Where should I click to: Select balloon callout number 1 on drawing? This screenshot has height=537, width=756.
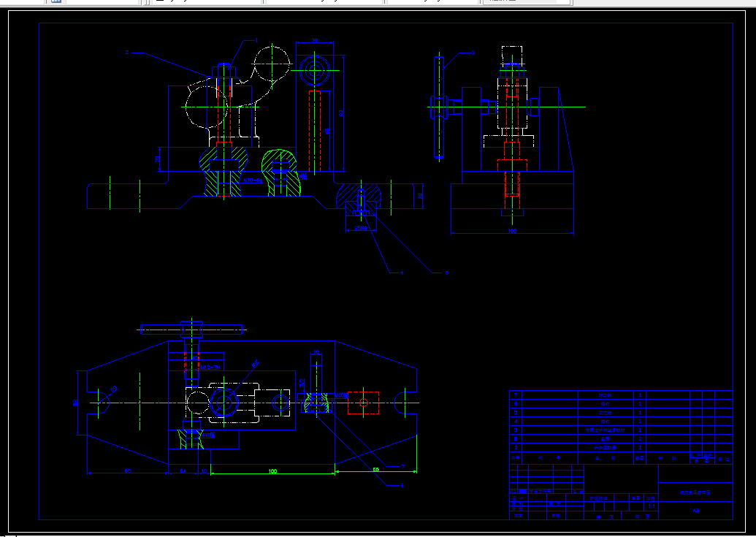point(257,40)
